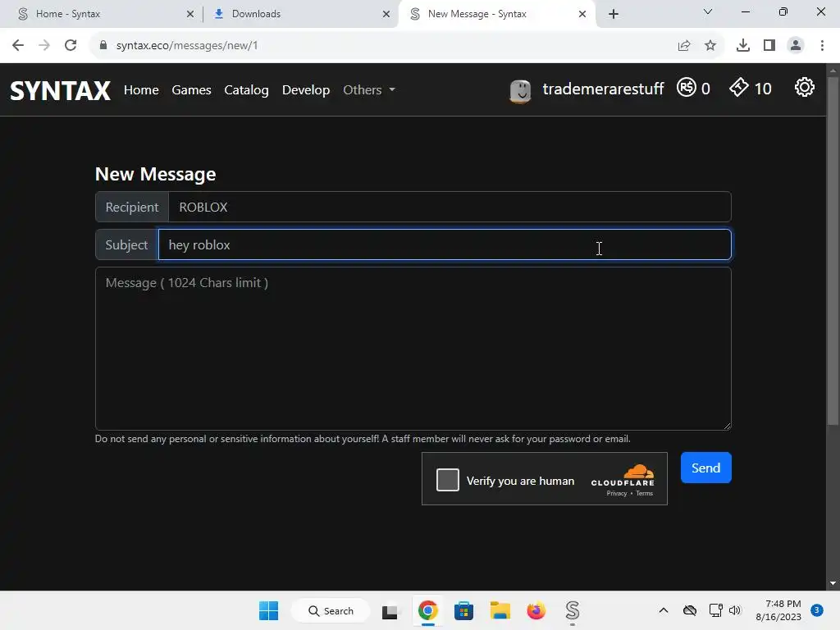Check the Verify you are human box
Image resolution: width=840 pixels, height=630 pixels.
point(448,479)
